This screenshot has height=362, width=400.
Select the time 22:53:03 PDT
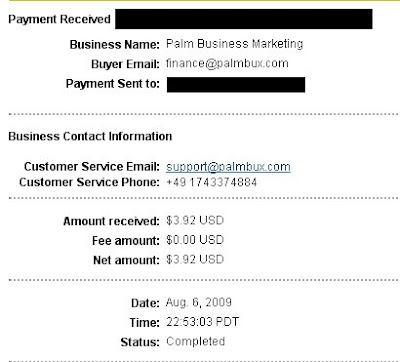coord(203,322)
